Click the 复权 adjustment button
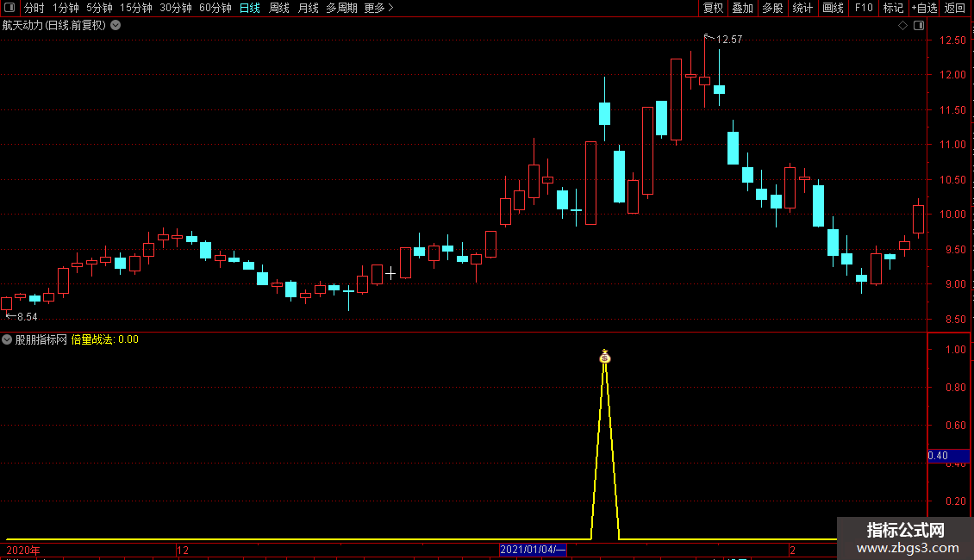974x560 pixels. tap(713, 8)
